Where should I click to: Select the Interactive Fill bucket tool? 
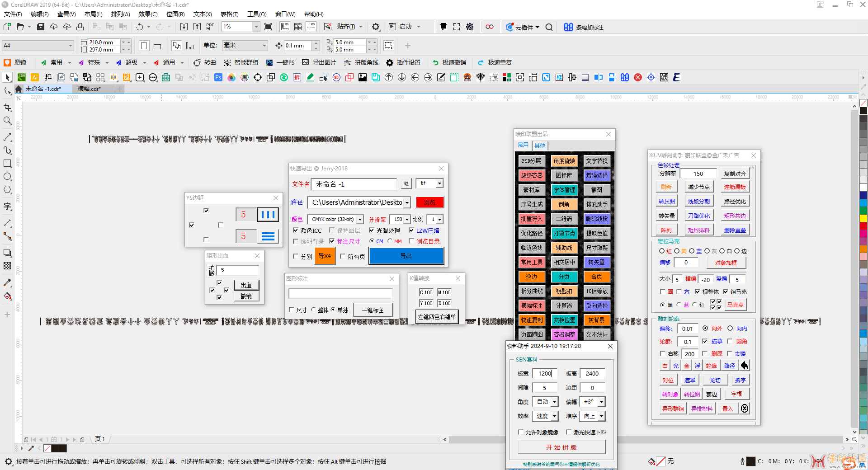(7, 296)
